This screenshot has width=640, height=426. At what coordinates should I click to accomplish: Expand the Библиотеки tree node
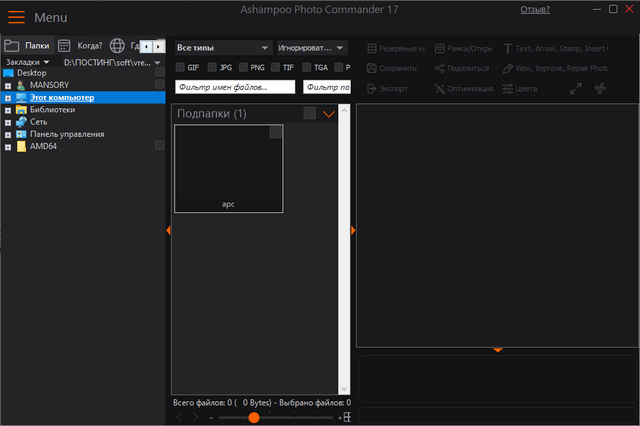click(8, 110)
